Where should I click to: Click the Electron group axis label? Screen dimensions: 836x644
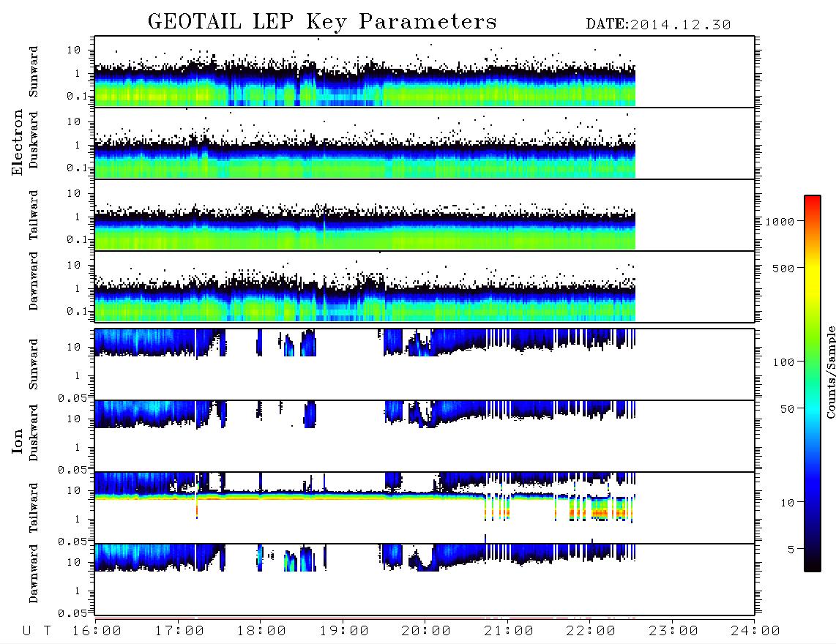tap(18, 142)
